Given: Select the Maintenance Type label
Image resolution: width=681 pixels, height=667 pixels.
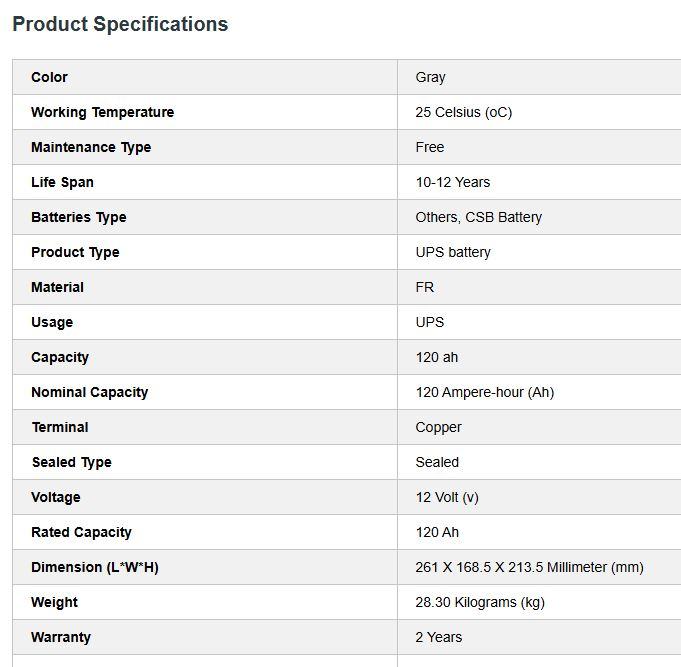Looking at the screenshot, I should coord(91,147).
